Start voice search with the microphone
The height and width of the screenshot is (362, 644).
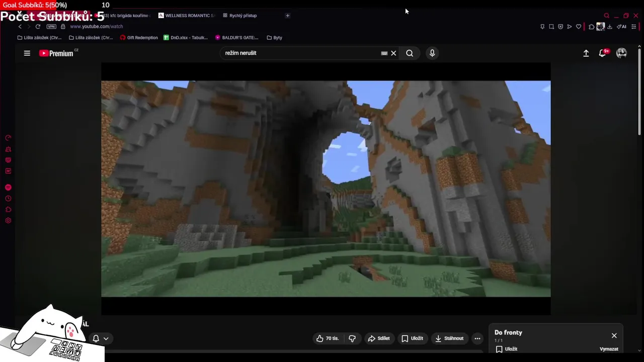[432, 53]
